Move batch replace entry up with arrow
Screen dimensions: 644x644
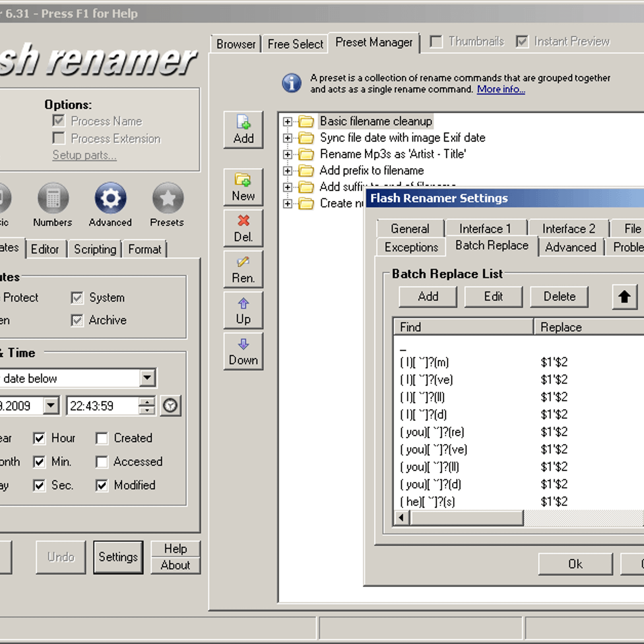tap(625, 297)
